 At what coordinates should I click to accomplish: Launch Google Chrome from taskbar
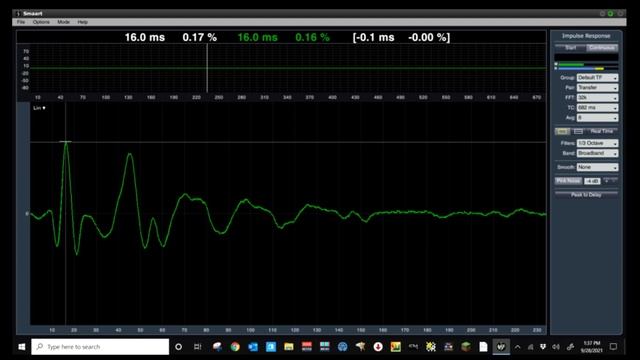click(235, 347)
